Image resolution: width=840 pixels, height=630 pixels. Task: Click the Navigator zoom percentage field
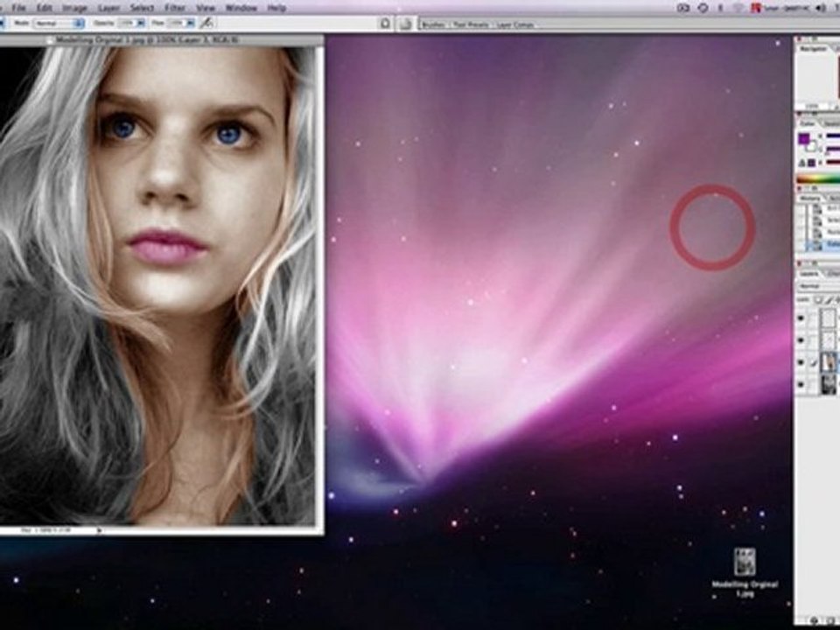point(813,107)
